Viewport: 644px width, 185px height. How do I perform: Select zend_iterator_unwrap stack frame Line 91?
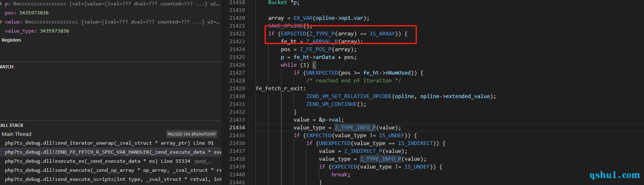point(111,143)
